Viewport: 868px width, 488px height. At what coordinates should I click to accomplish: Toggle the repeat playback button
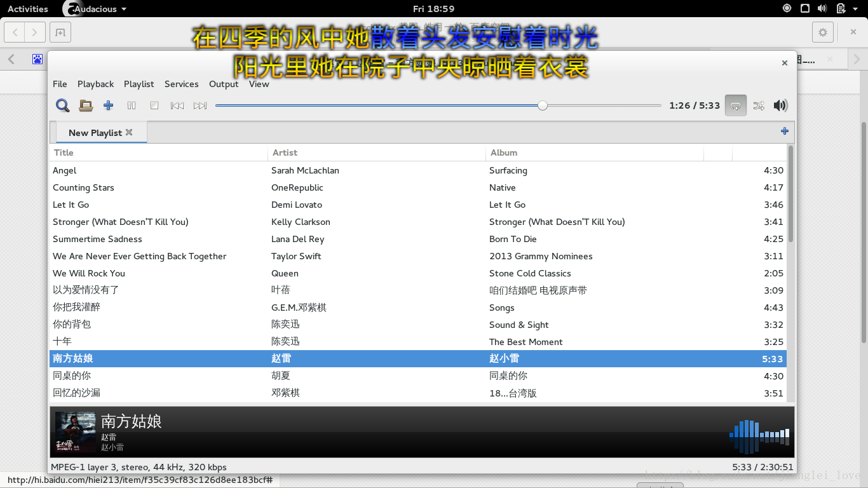click(x=736, y=105)
